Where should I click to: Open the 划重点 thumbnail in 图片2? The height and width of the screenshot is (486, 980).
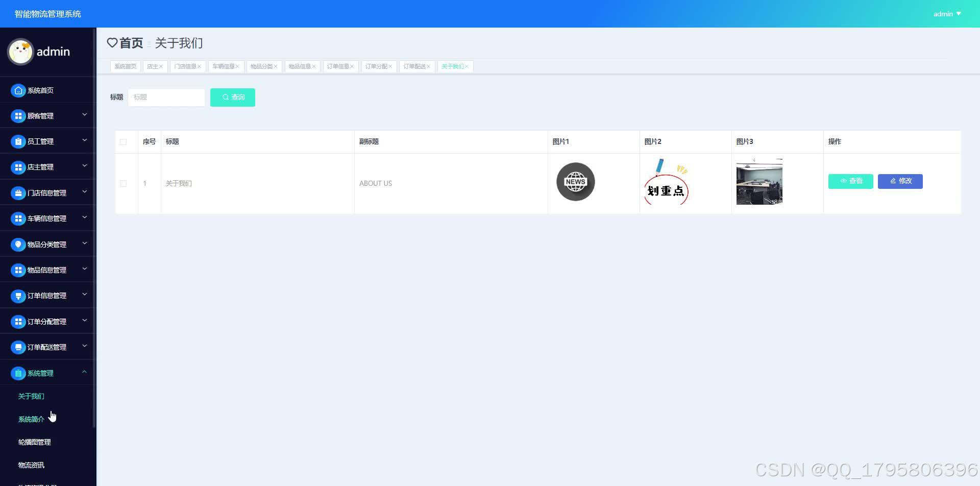[x=666, y=182]
